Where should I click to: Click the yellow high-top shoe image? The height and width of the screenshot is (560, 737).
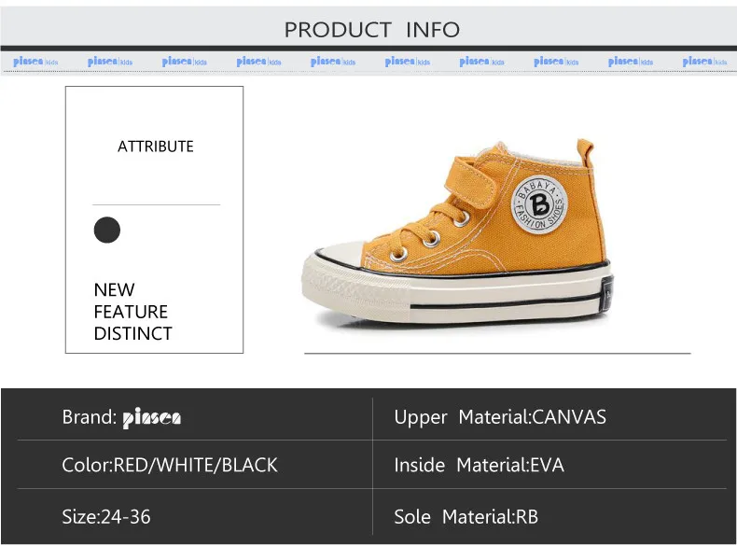457,231
